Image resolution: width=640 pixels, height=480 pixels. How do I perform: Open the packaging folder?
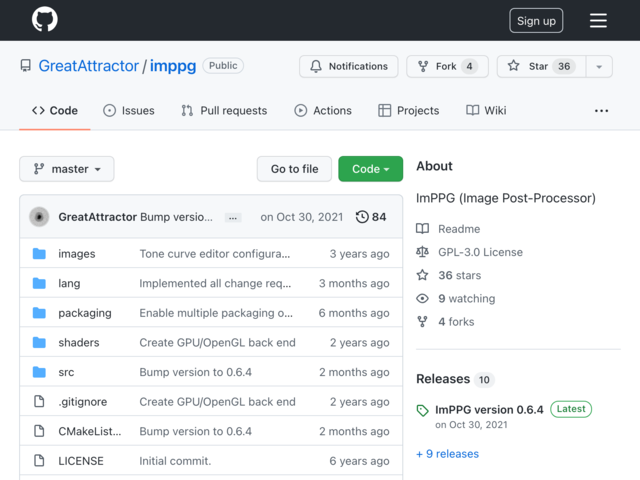pyautogui.click(x=85, y=313)
